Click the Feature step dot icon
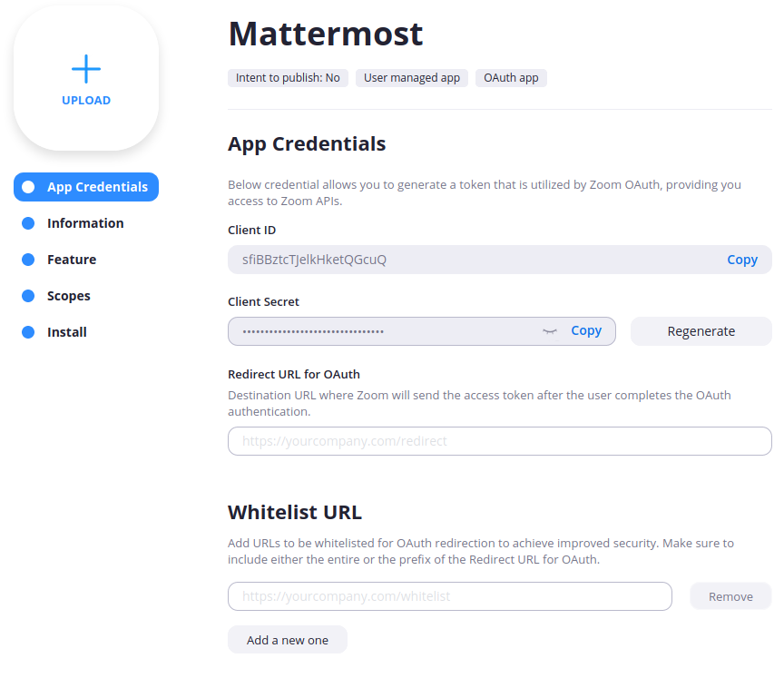Screen dimensions: 784x678 coord(28,260)
